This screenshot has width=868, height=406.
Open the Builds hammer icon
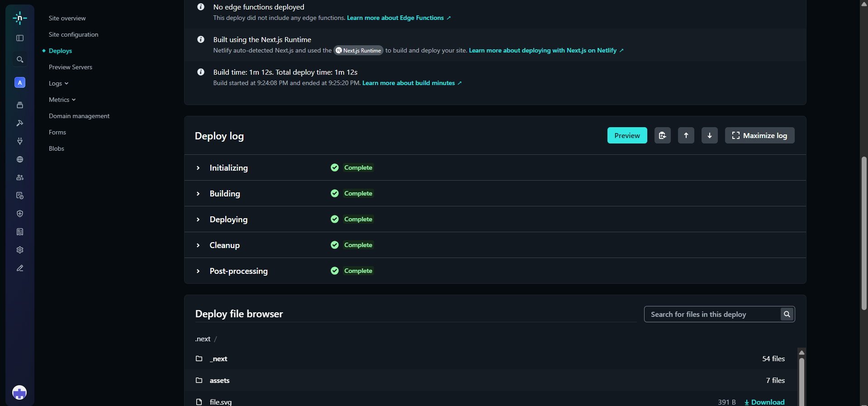(x=20, y=123)
